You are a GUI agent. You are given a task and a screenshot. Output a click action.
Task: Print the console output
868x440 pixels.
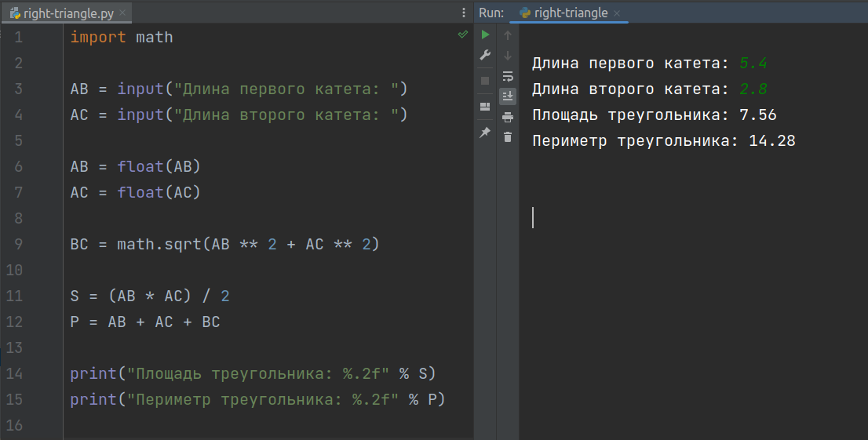pos(508,117)
